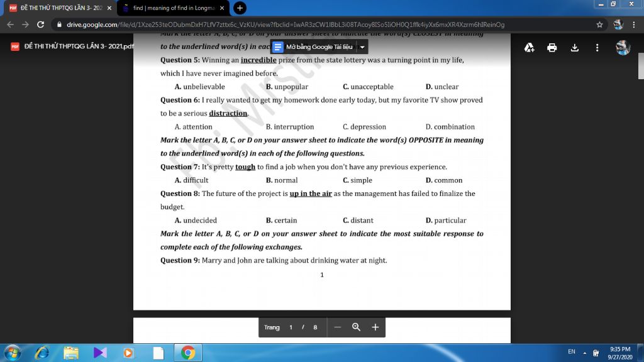
Task: Expand the 'Open with' dropdown arrow
Action: (362, 47)
